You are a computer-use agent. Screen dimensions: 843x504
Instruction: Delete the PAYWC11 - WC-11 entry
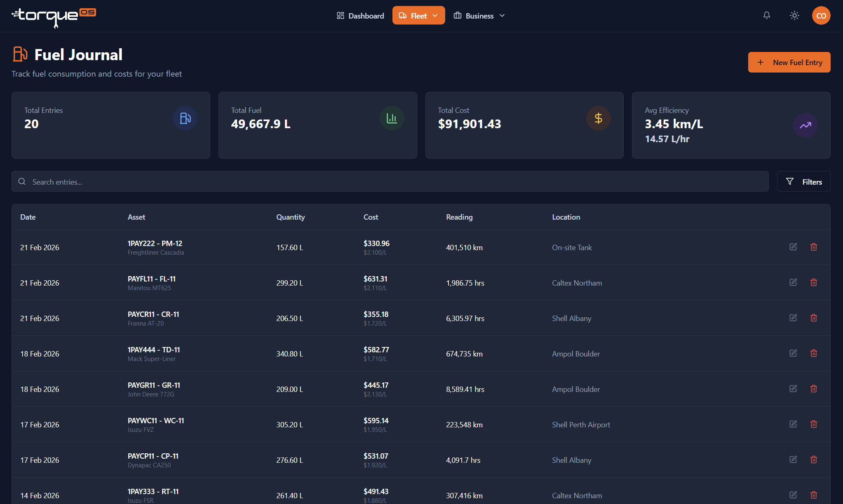click(x=814, y=424)
